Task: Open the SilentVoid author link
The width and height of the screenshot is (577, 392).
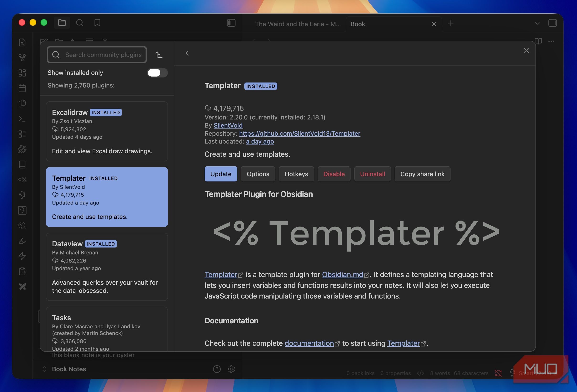Action: pos(228,125)
